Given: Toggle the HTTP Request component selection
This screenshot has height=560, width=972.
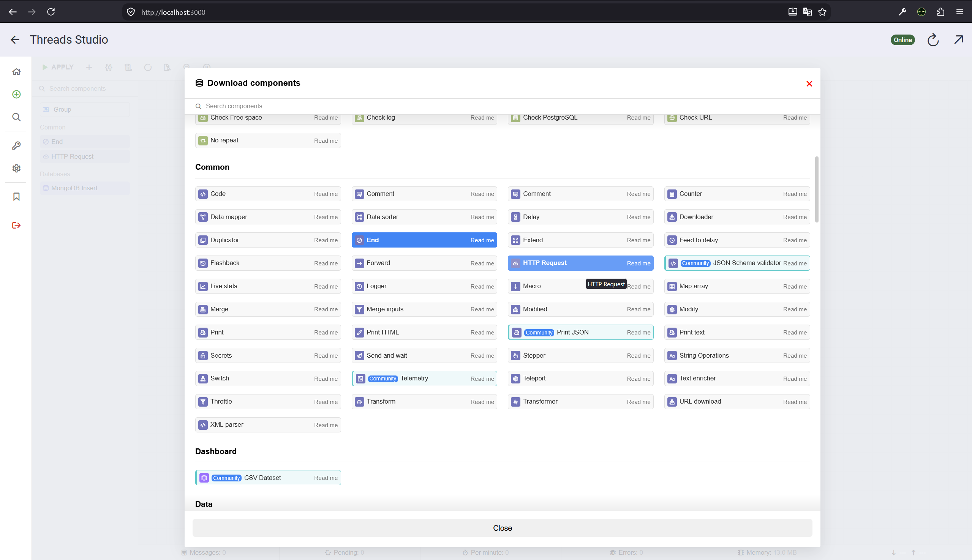Looking at the screenshot, I should 580,263.
